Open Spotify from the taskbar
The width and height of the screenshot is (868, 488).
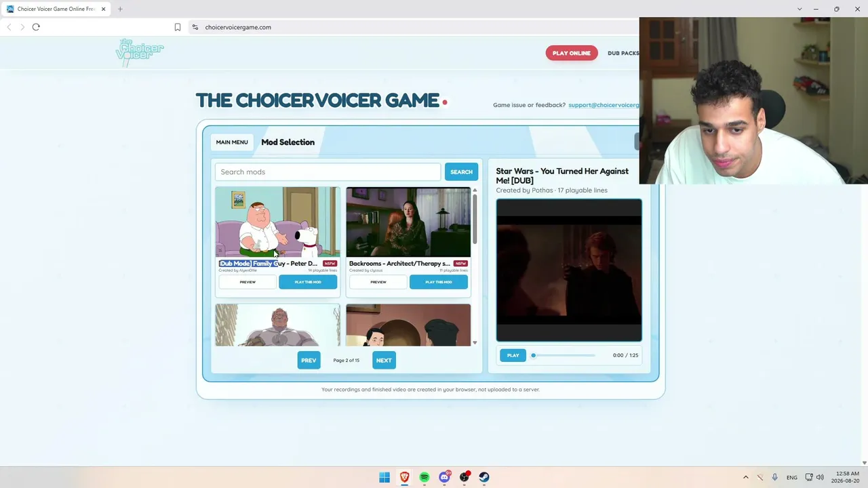[425, 477]
